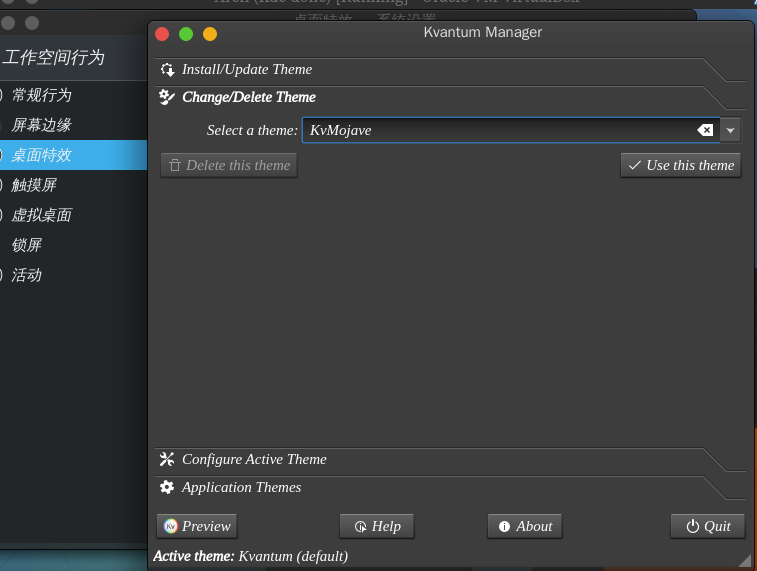Click the checkmark icon on Use this theme
757x571 pixels.
635,166
